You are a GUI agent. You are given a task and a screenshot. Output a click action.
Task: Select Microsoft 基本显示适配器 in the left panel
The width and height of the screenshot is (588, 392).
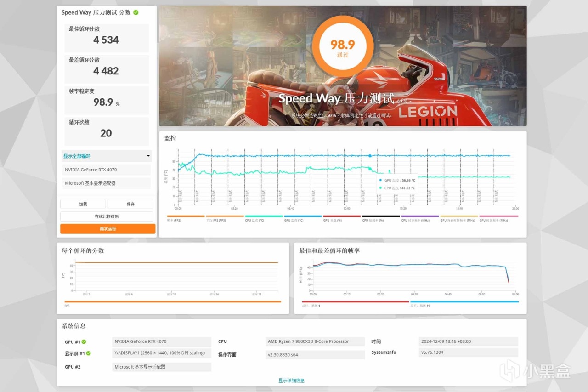point(107,183)
